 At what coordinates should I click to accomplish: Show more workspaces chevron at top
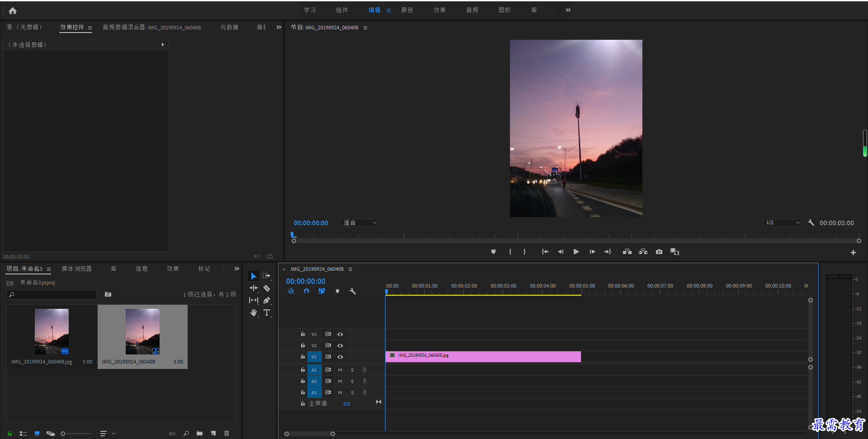coord(568,10)
